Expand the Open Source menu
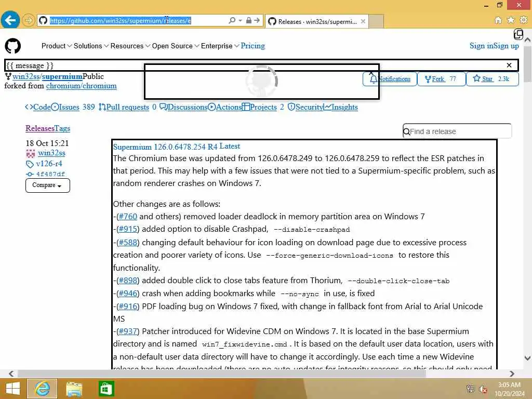Viewport: 532px width, 399px height. (x=176, y=46)
